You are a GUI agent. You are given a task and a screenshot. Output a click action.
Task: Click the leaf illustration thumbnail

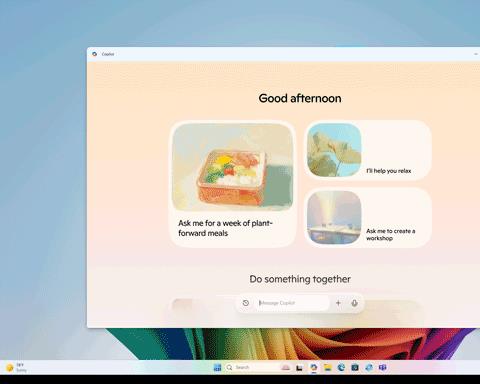[x=334, y=150]
